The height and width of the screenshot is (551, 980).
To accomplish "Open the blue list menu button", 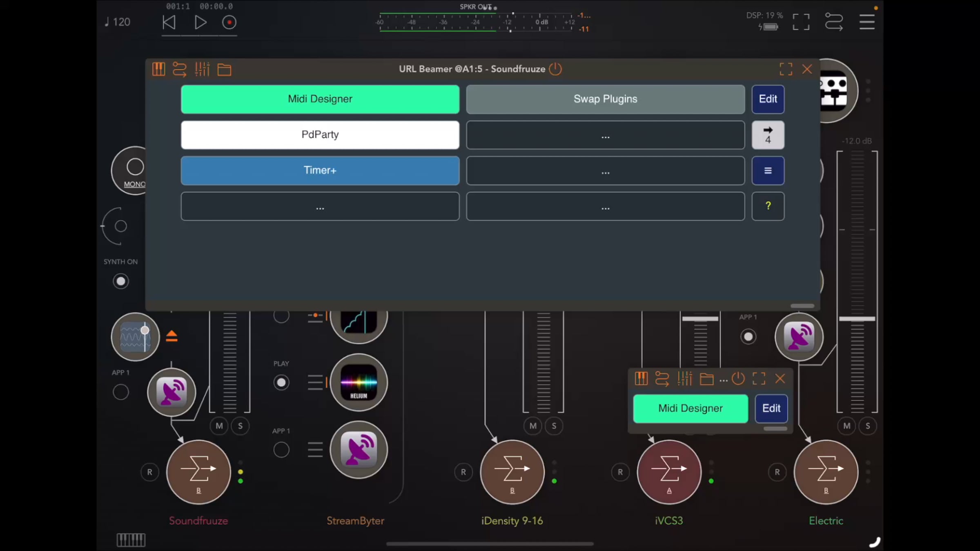I will pos(768,171).
